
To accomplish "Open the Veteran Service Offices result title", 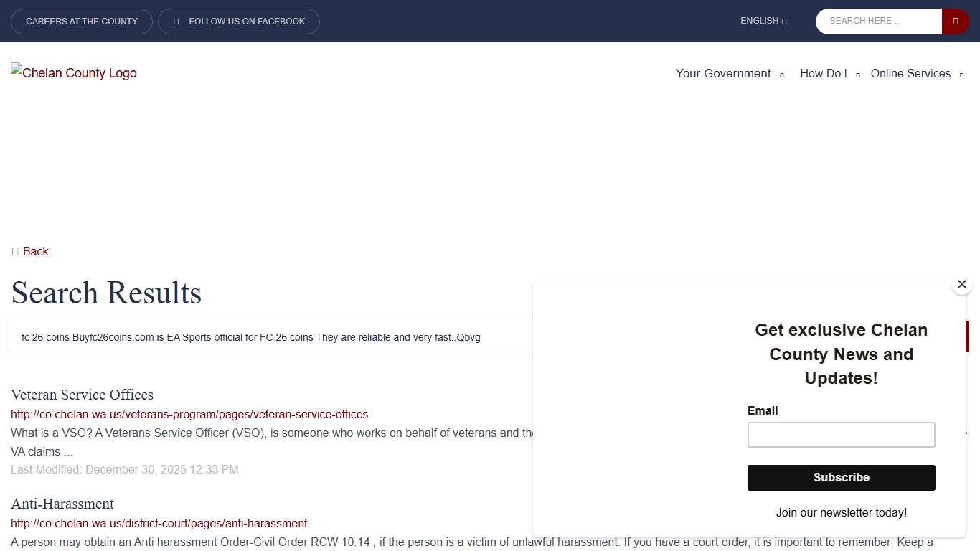I will (82, 395).
